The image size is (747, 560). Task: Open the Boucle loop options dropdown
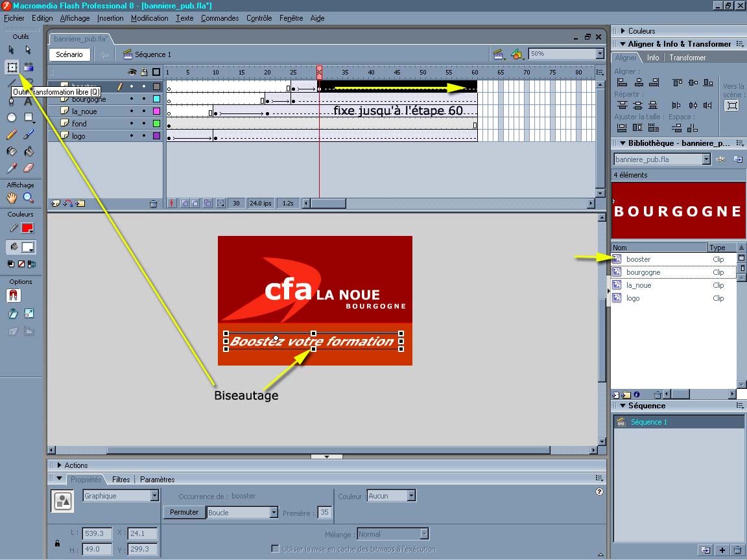pos(274,513)
